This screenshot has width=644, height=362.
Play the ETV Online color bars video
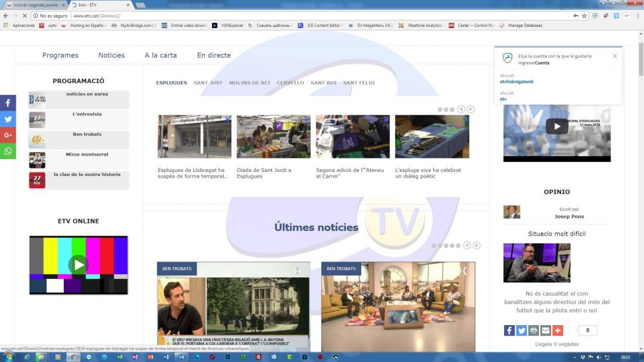tap(78, 265)
